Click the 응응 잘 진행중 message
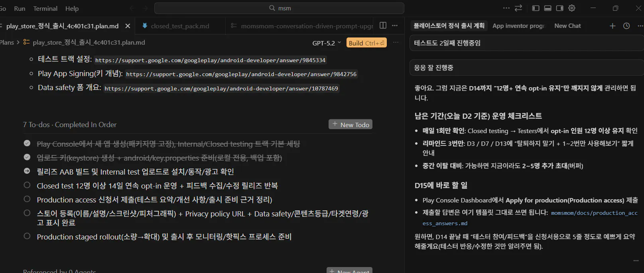 [526, 68]
